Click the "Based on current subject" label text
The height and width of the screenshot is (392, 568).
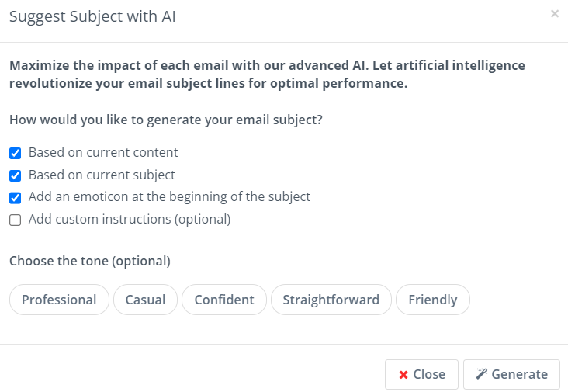tap(102, 175)
